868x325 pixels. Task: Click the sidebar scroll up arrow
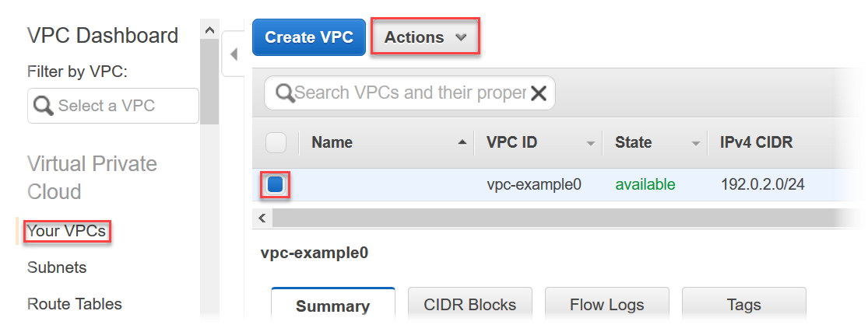pyautogui.click(x=209, y=30)
